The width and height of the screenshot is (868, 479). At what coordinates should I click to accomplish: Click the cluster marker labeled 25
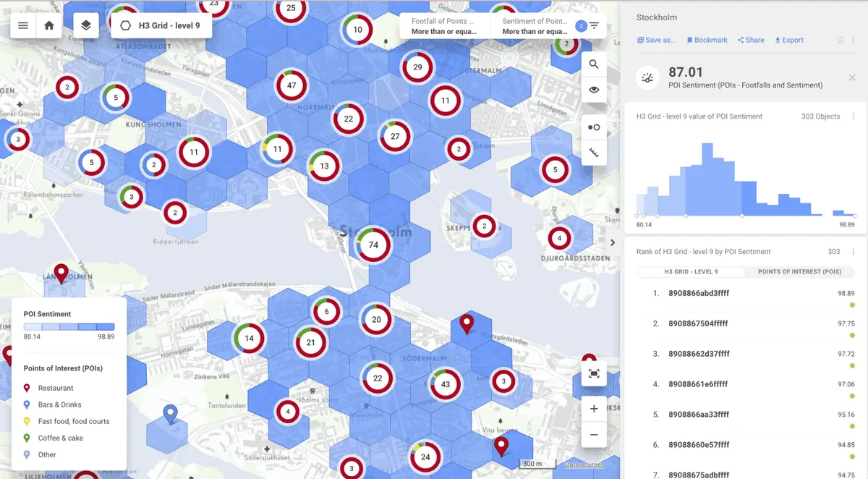(291, 9)
